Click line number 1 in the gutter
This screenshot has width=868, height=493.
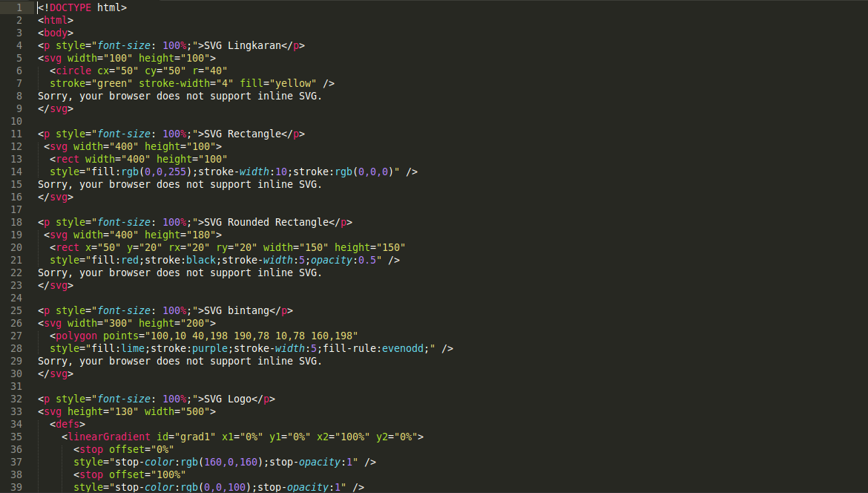pos(19,7)
